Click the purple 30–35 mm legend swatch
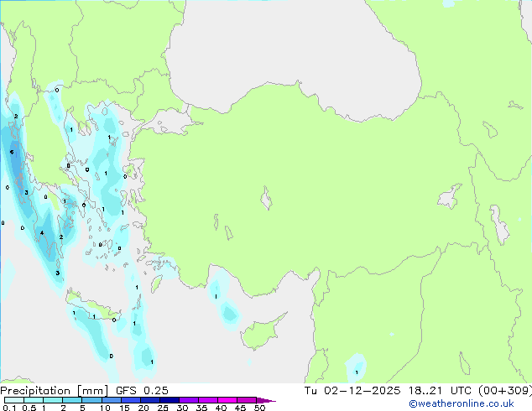 (189, 400)
